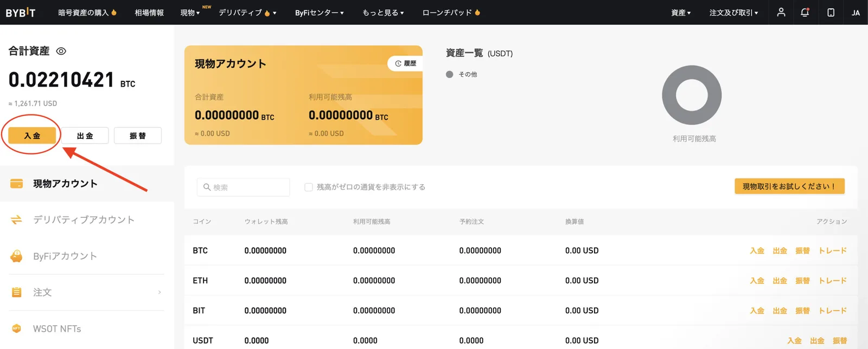Screen dimensions: 868x349
Task: Click 振替 in the BTC row
Action: (802, 250)
